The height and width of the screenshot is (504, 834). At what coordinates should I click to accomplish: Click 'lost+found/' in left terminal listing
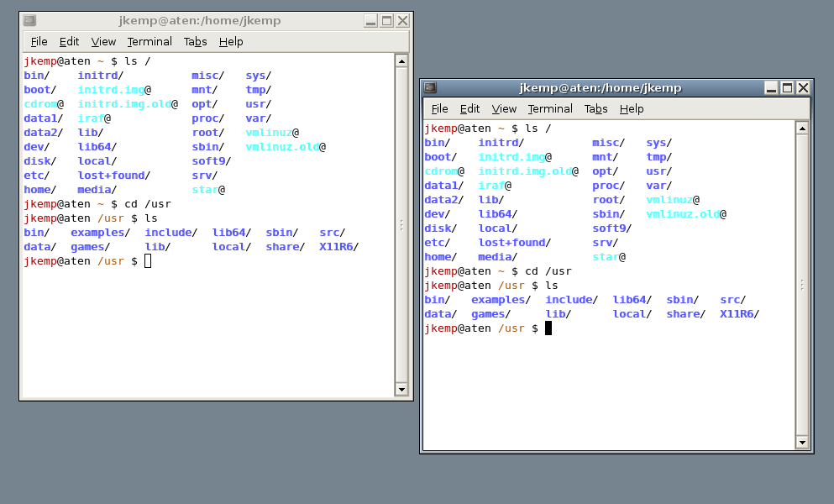114,176
